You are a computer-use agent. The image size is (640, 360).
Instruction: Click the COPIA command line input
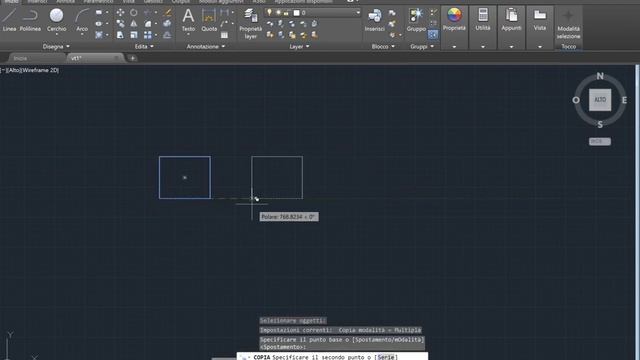coord(332,357)
